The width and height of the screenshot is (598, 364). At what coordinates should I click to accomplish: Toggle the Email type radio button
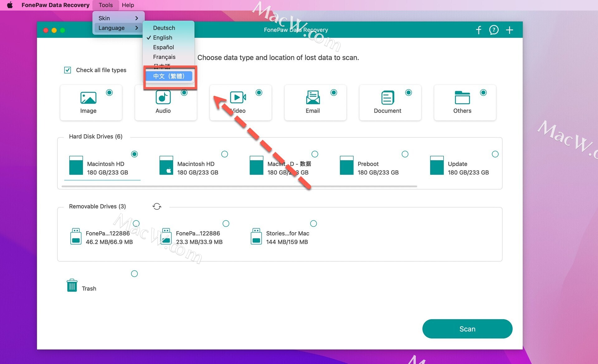[x=334, y=92]
